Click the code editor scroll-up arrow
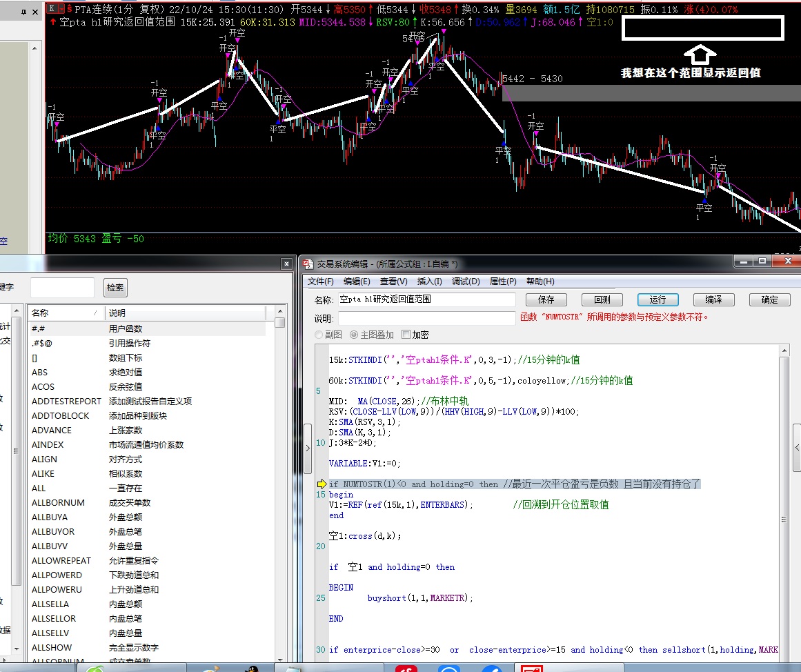The width and height of the screenshot is (801, 672). click(x=784, y=350)
